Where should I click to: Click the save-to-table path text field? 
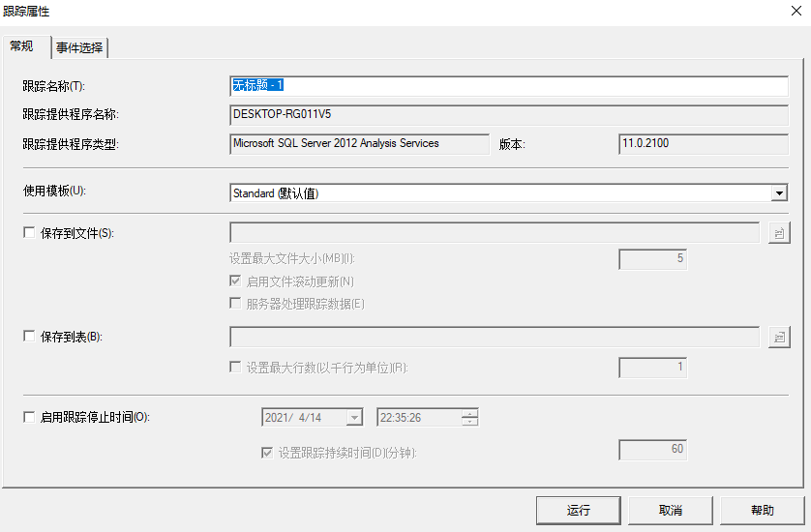click(x=495, y=337)
